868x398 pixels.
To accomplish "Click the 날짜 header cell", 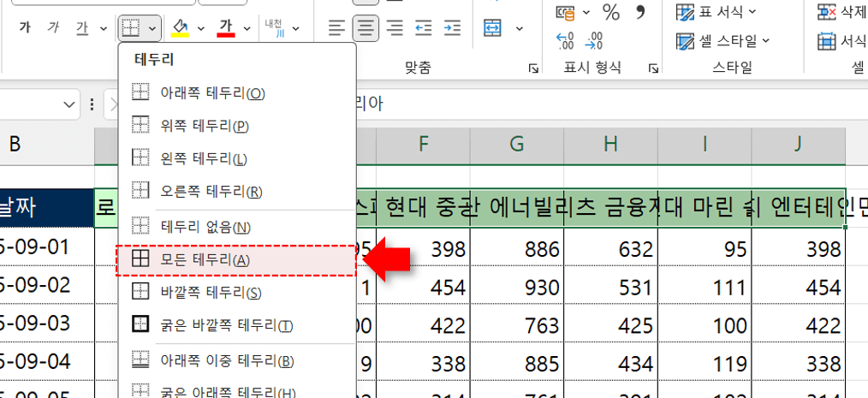I will click(x=47, y=208).
